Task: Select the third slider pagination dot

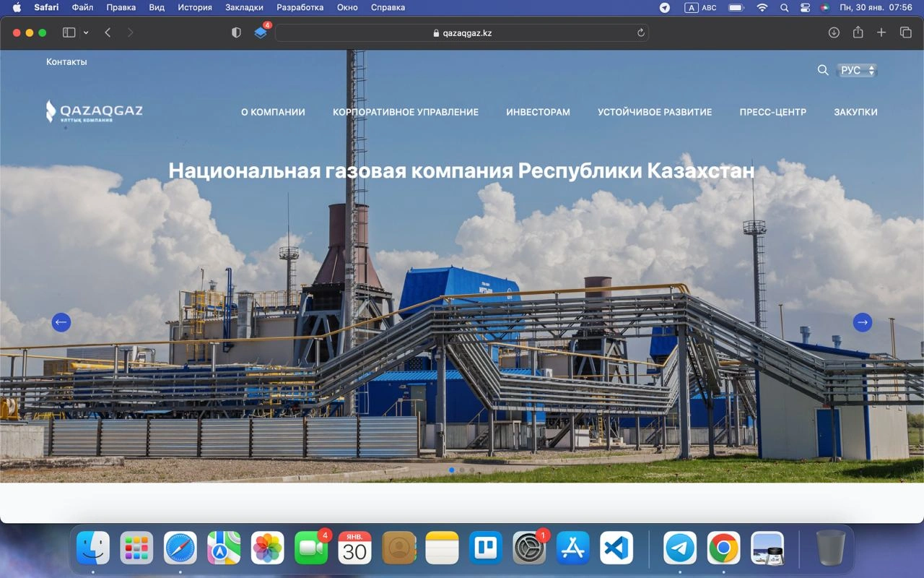Action: tap(472, 470)
